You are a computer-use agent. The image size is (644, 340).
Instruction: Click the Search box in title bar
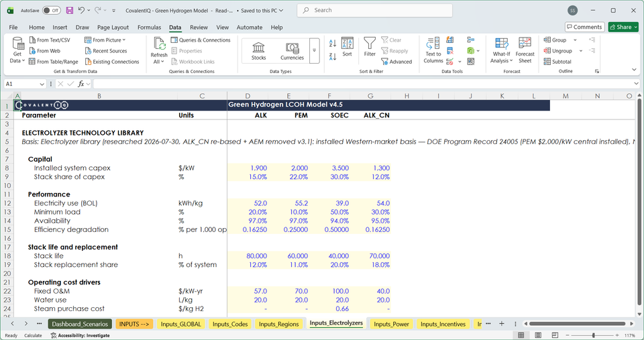pos(374,10)
